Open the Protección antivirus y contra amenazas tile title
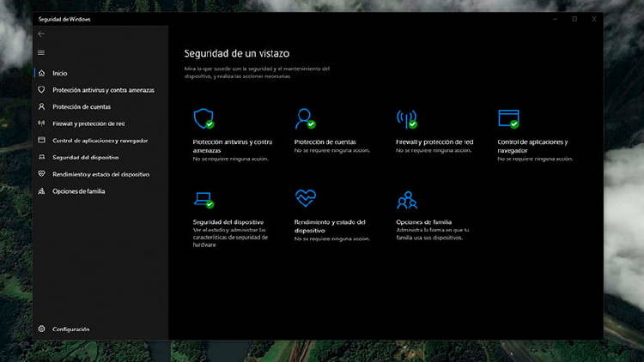The image size is (644, 362). coord(233,146)
